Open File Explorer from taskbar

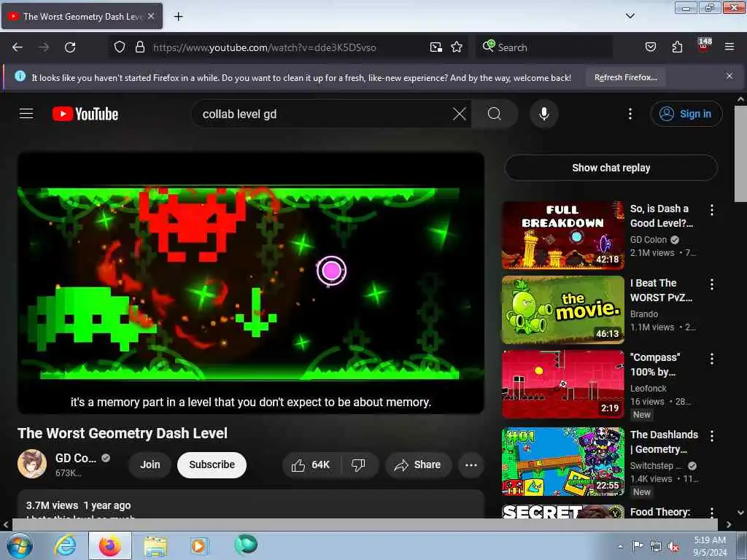pos(155,546)
